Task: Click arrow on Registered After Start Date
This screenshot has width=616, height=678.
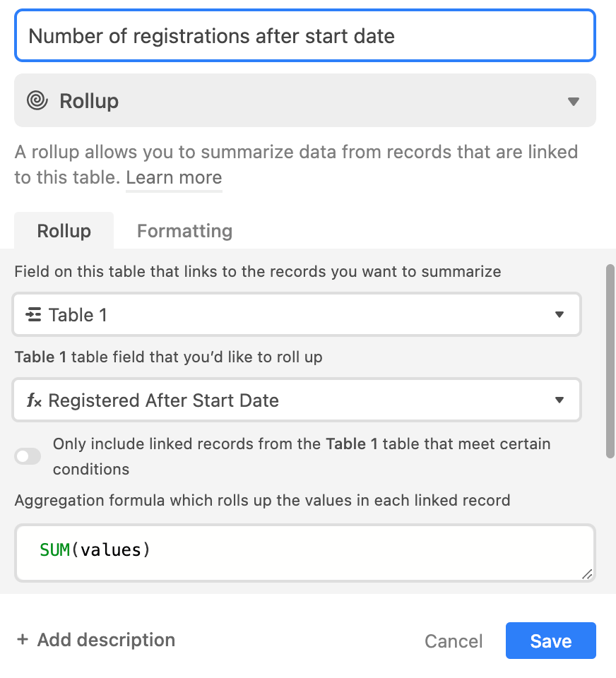Action: coord(559,400)
